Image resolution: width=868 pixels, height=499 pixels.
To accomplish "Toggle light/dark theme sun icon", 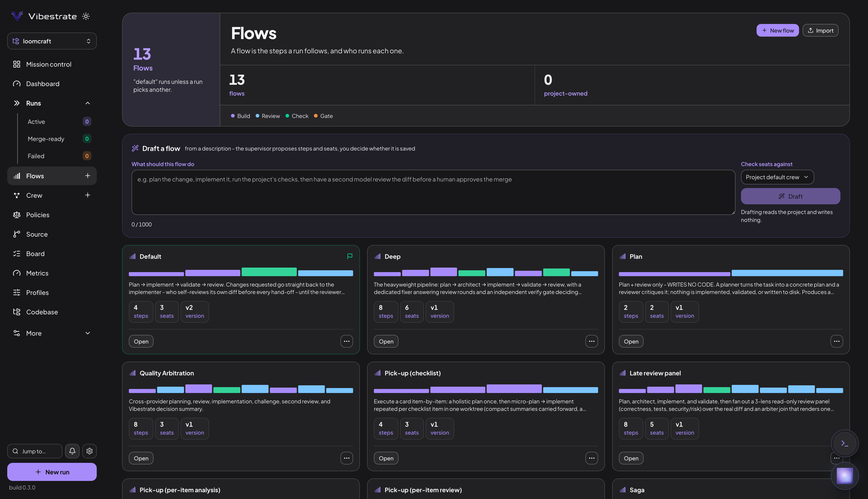I will 86,16.
